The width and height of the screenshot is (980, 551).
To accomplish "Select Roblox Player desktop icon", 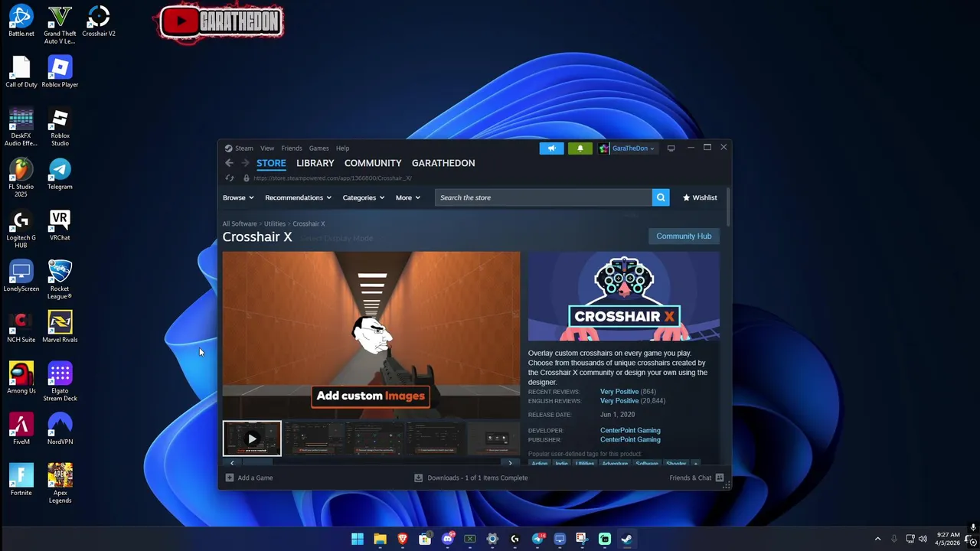I will 60,73.
